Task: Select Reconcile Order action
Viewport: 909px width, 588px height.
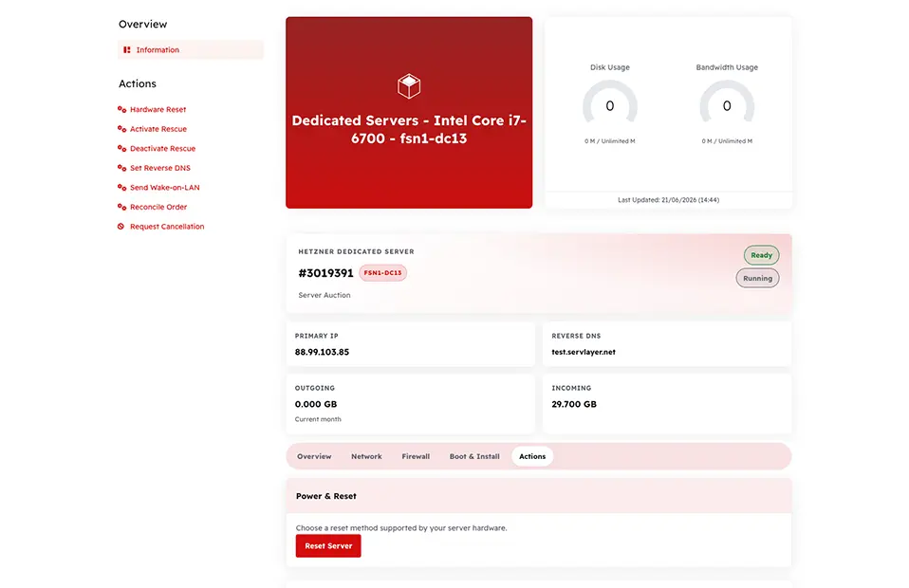Action: (158, 207)
